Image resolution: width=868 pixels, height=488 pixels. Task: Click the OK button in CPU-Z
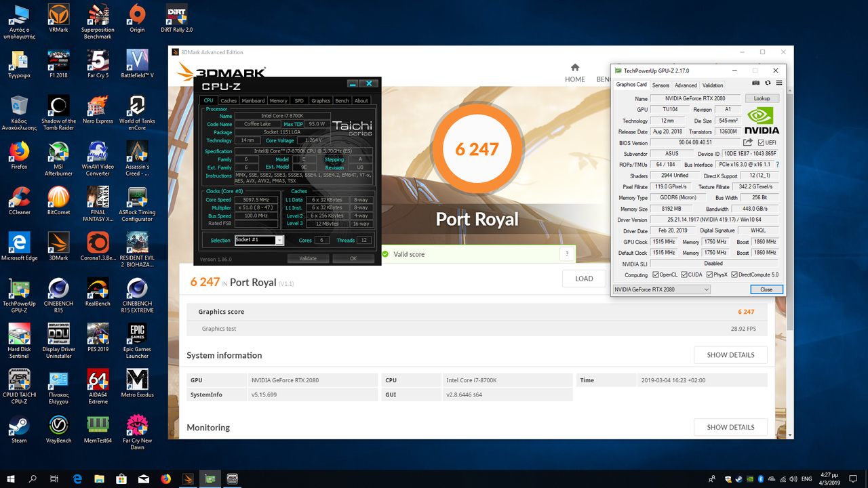pos(353,258)
